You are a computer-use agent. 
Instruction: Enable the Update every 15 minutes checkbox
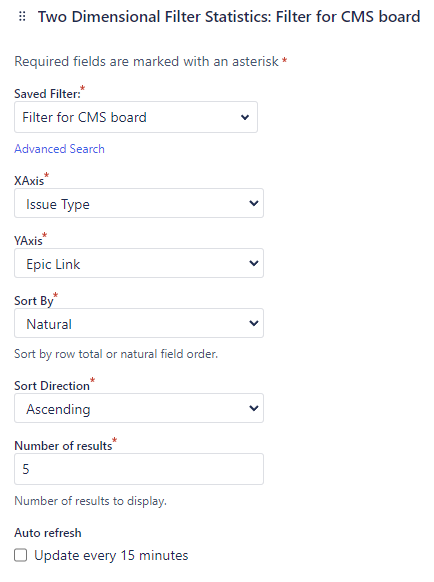click(x=20, y=556)
